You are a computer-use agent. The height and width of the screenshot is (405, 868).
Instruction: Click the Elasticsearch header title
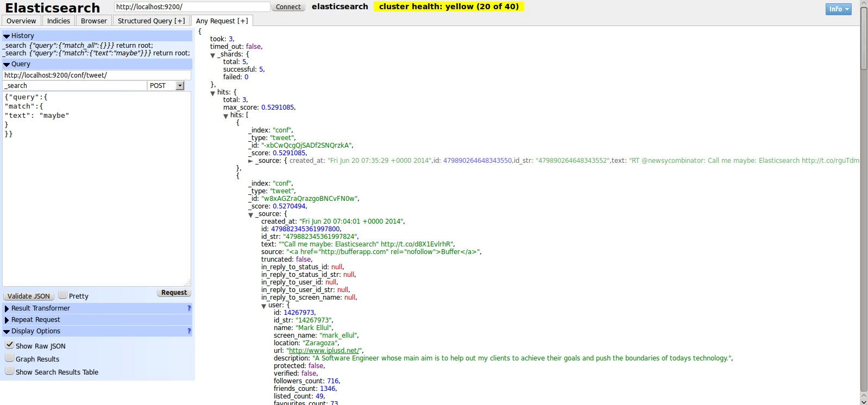coord(53,8)
